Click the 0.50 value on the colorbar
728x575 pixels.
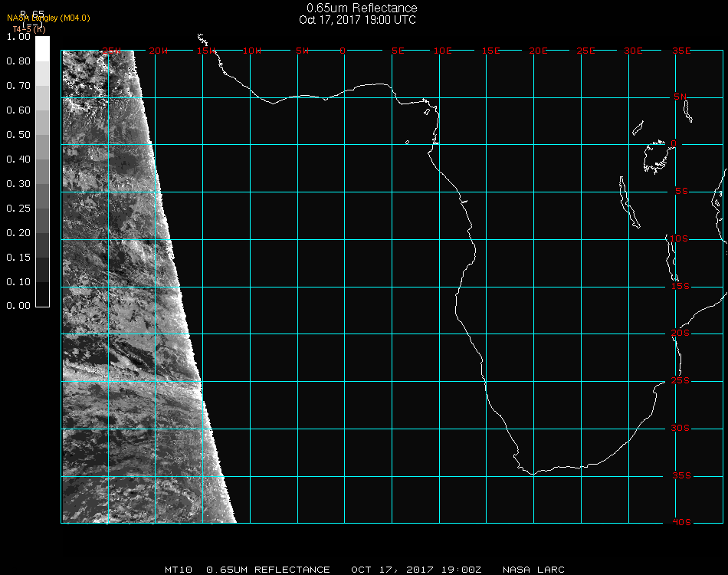coord(18,135)
